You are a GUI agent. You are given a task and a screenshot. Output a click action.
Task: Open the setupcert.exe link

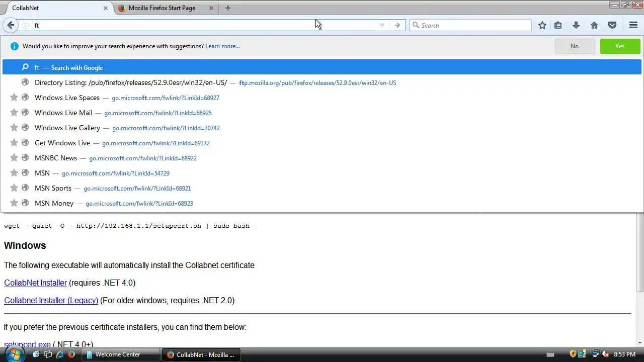(x=27, y=344)
